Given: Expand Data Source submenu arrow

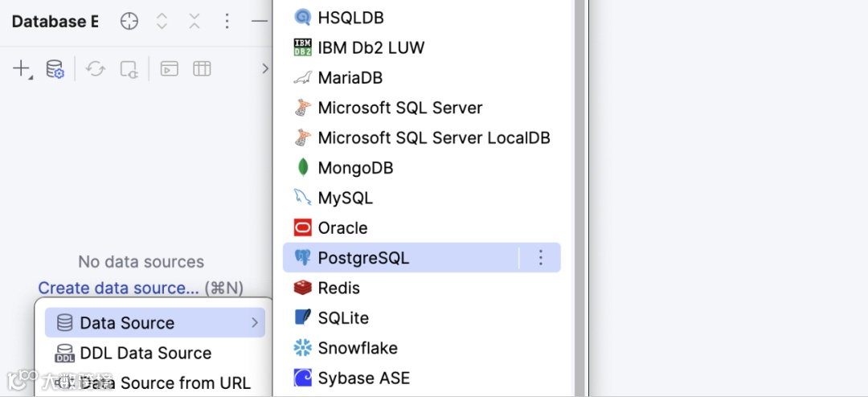Looking at the screenshot, I should [x=255, y=323].
